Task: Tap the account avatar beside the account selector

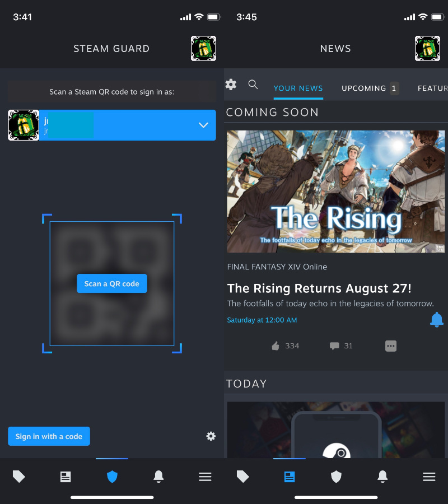Action: (24, 125)
